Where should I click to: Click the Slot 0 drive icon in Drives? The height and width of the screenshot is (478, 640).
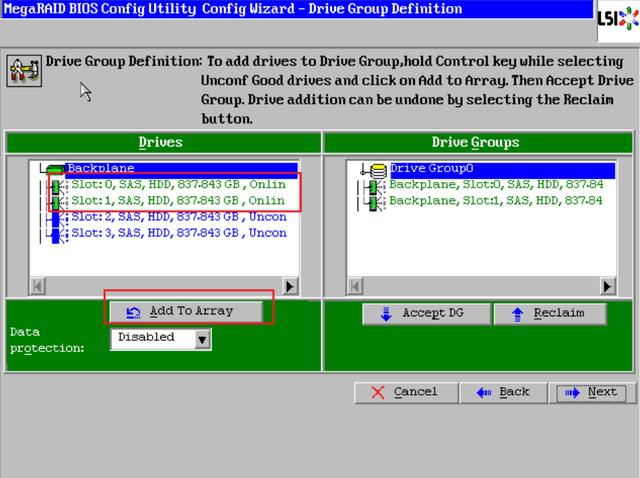[58, 187]
